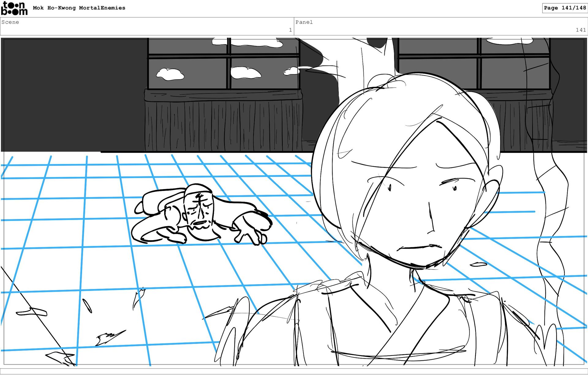Click the empty caption bar below the panel
This screenshot has height=380, width=588.
click(x=294, y=371)
